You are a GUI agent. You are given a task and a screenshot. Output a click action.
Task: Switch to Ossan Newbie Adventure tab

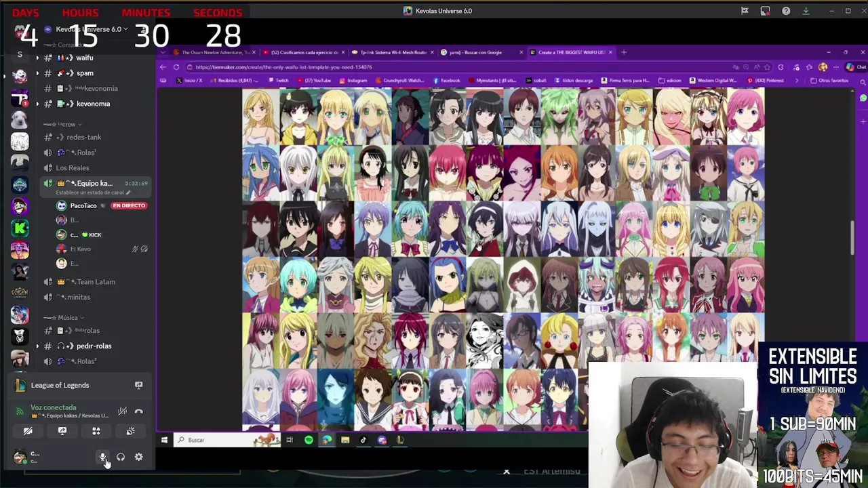tap(212, 52)
